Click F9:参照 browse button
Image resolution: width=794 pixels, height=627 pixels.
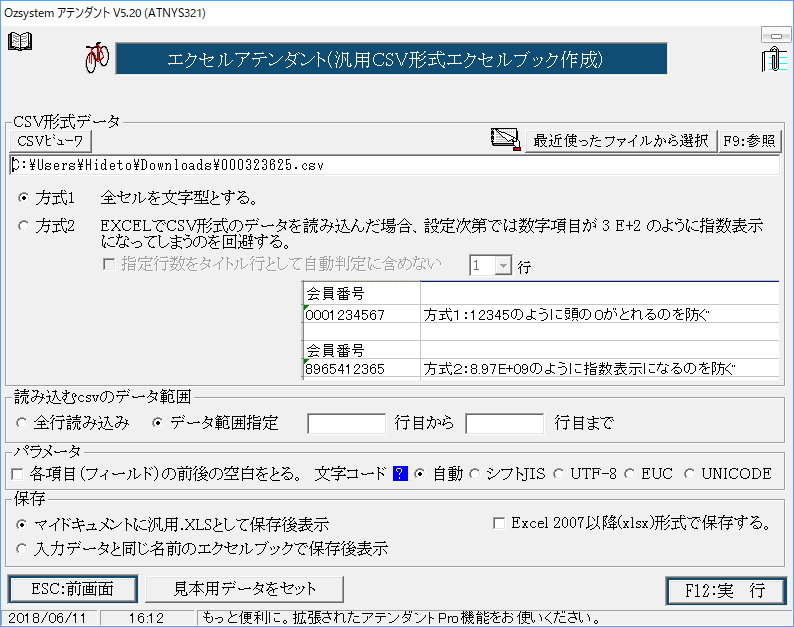749,141
